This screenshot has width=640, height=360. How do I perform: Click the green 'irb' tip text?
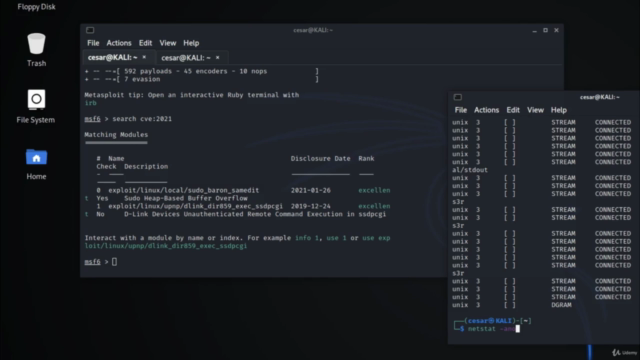(91, 103)
